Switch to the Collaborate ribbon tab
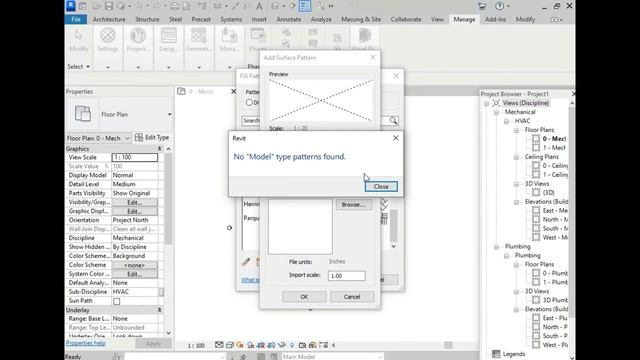640x360 pixels. coord(406,19)
